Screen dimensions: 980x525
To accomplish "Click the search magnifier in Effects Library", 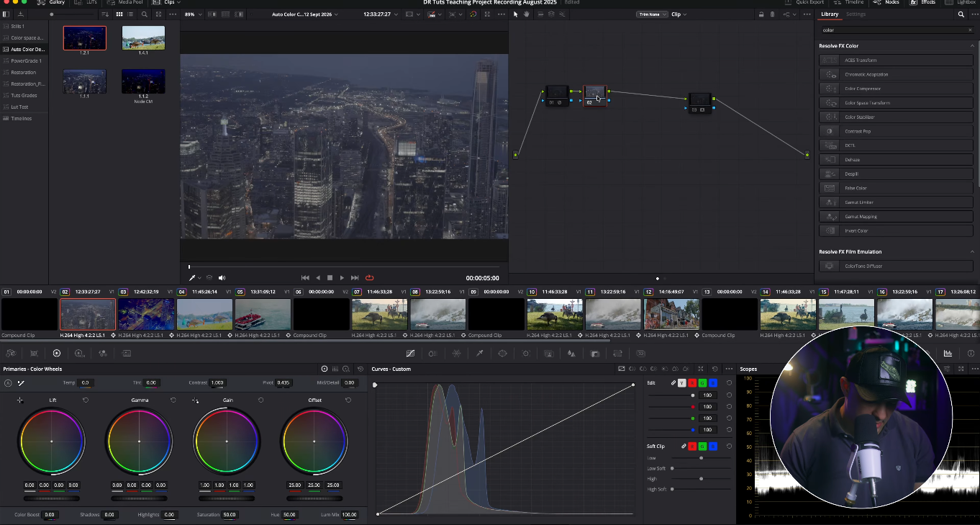I will pos(961,14).
